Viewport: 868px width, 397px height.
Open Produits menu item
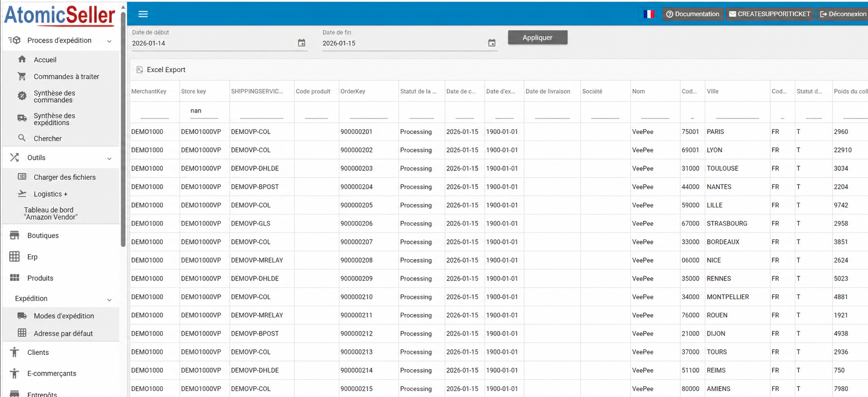pyautogui.click(x=40, y=278)
